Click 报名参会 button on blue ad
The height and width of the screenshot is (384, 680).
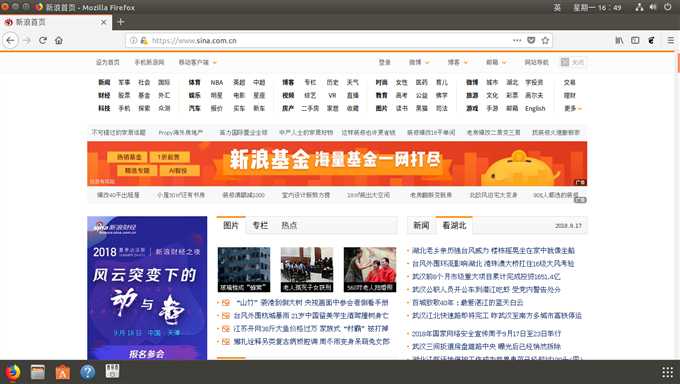tap(147, 354)
